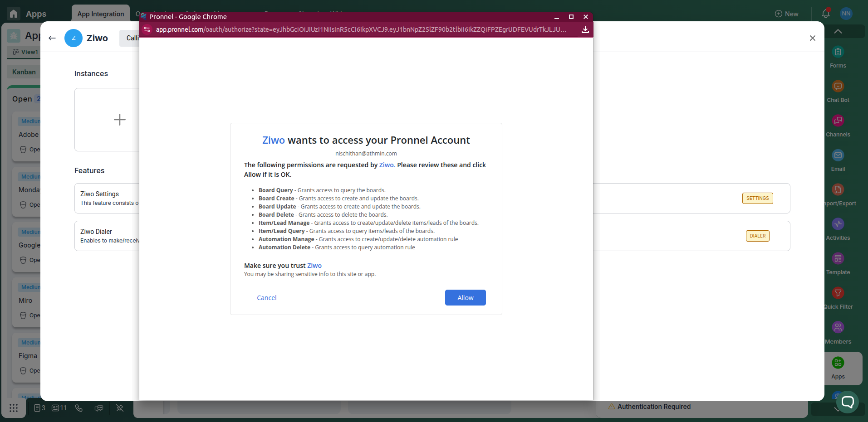Screen dimensions: 868x422
Task: Click the plus to add Ziwo instance
Action: pyautogui.click(x=119, y=120)
